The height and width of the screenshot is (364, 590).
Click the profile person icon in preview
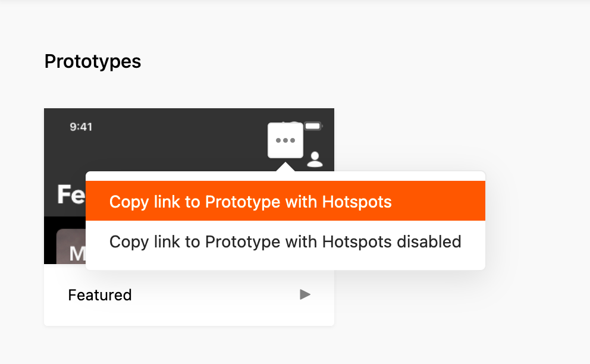315,159
